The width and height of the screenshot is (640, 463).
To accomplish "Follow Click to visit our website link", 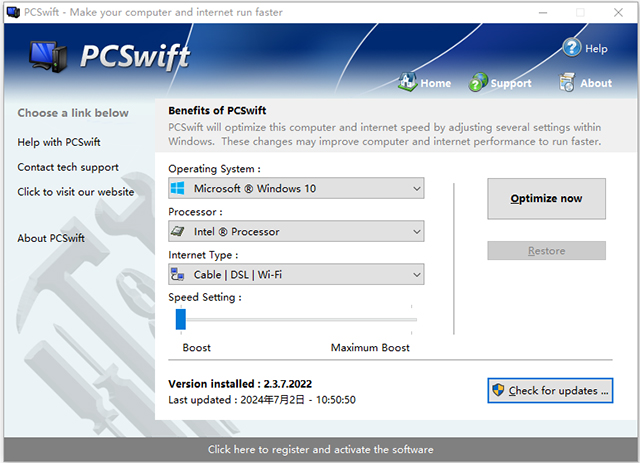I will [76, 192].
